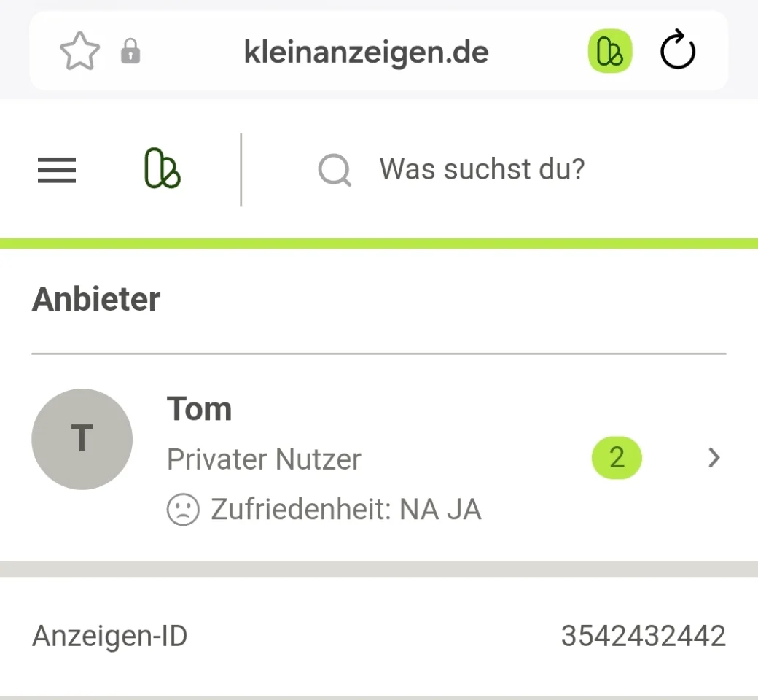Select the "Zufriedenheit: NA JA" rating text
Screen dimensions: 758x700
point(346,510)
